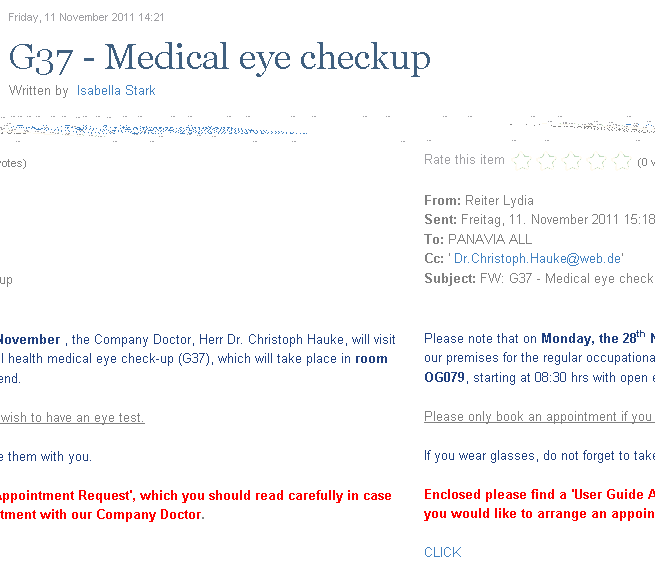
Task: Click the red 'Enclosed please find a User Guide' text
Action: (x=539, y=494)
